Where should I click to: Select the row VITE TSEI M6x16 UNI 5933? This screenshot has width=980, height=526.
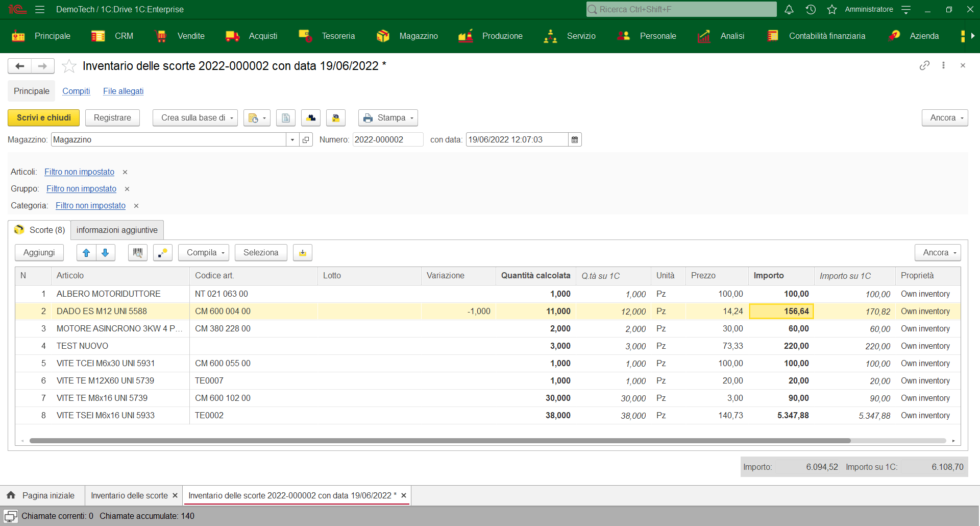[x=487, y=416]
